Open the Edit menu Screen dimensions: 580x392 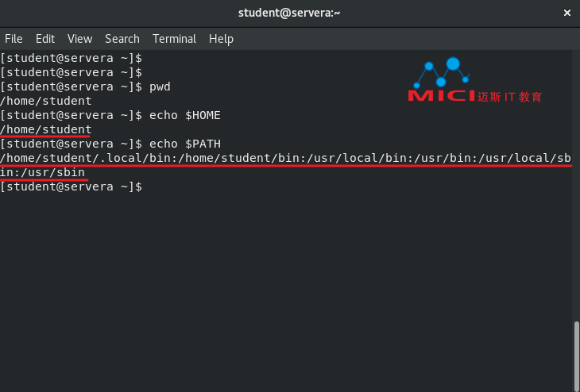pos(45,39)
